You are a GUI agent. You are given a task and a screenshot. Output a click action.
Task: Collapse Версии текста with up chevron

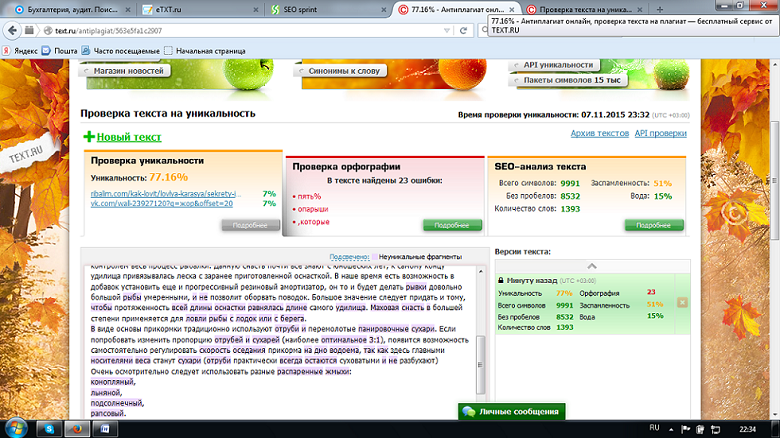pos(592,266)
